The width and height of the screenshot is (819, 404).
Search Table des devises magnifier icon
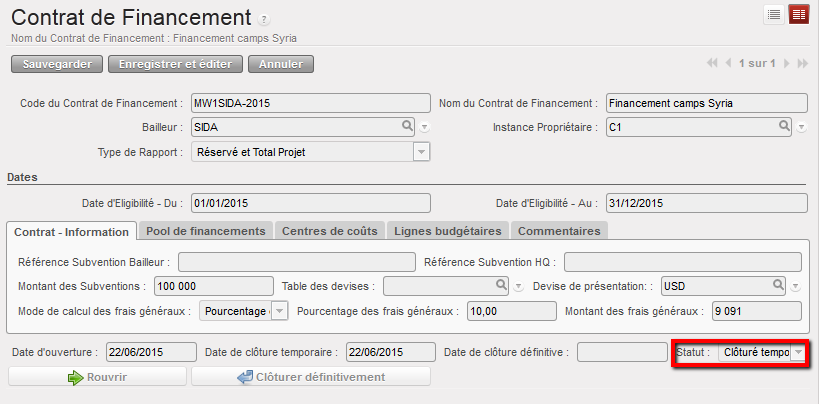(x=502, y=285)
